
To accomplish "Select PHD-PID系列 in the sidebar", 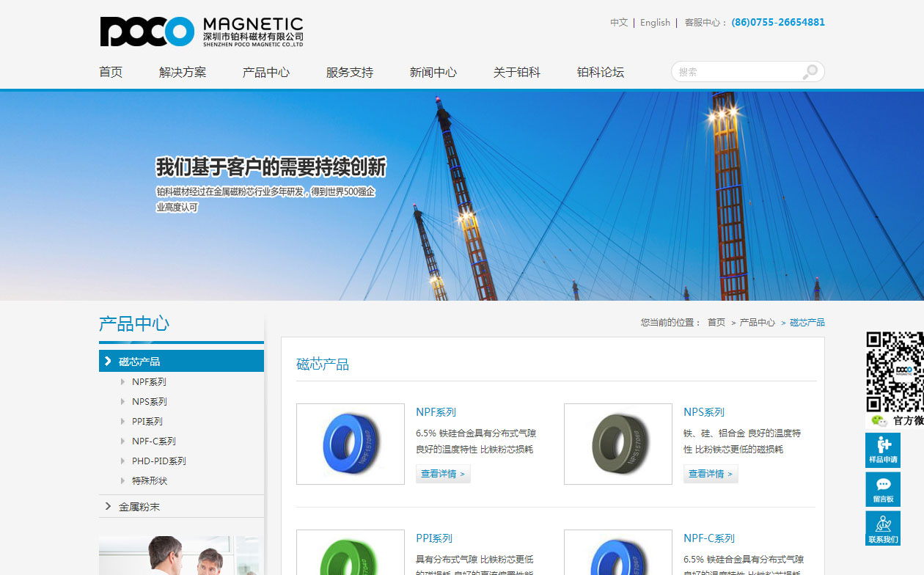I will 159,461.
